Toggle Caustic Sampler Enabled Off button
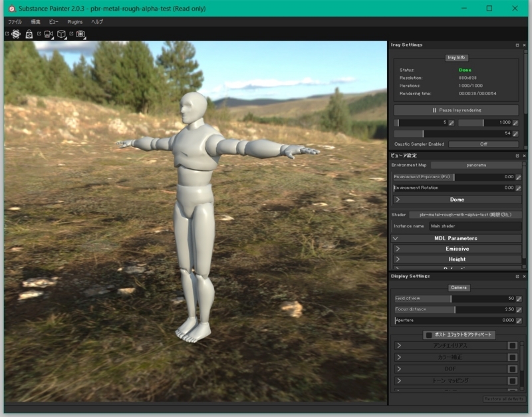The height and width of the screenshot is (417, 532). (483, 144)
